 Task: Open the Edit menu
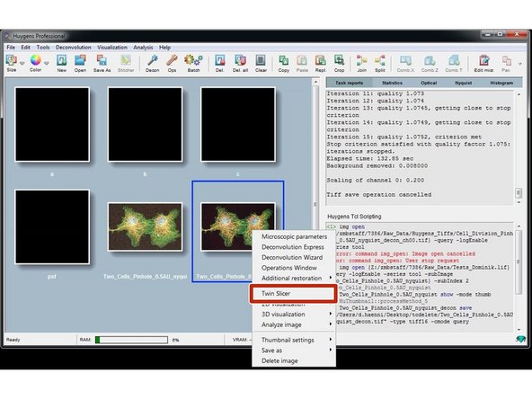25,47
